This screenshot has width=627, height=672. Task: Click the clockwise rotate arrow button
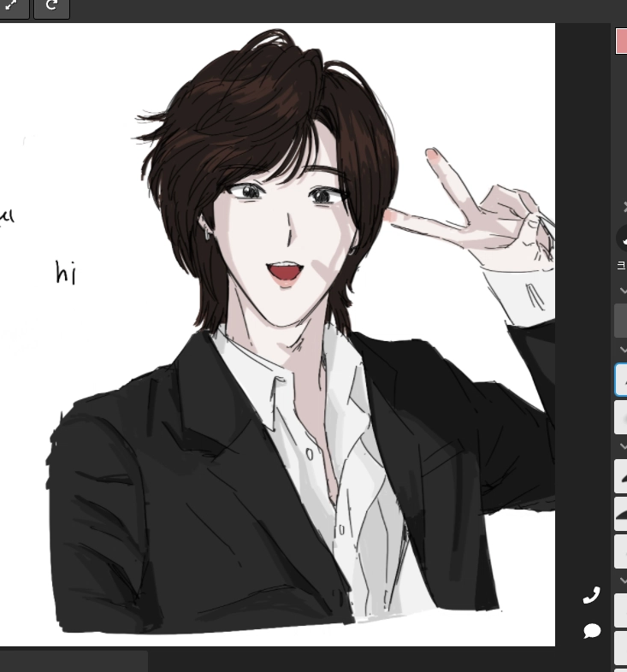[51, 6]
